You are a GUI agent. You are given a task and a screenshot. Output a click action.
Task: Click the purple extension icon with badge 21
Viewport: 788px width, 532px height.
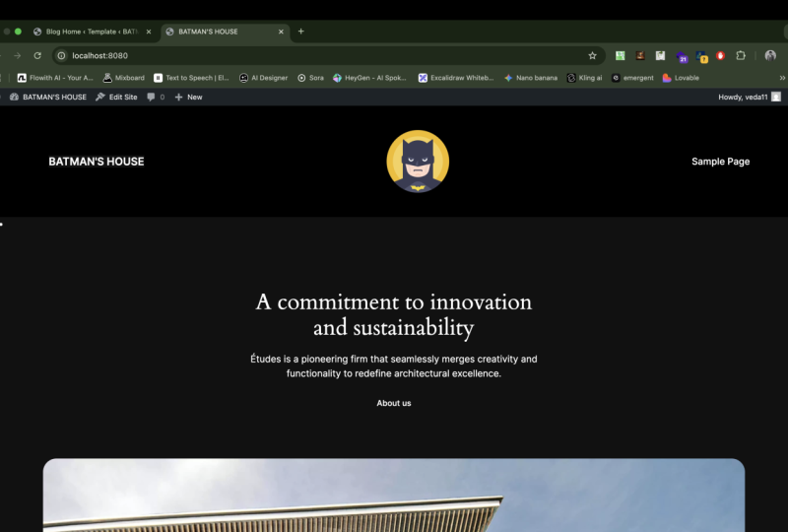(x=682, y=57)
